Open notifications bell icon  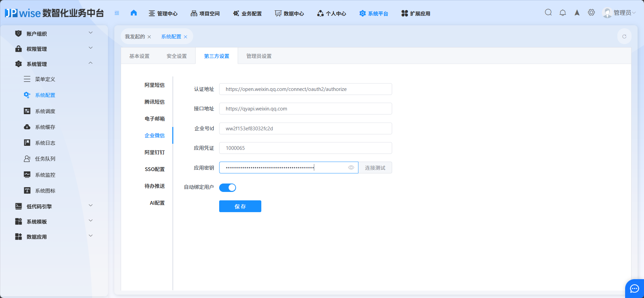(563, 12)
